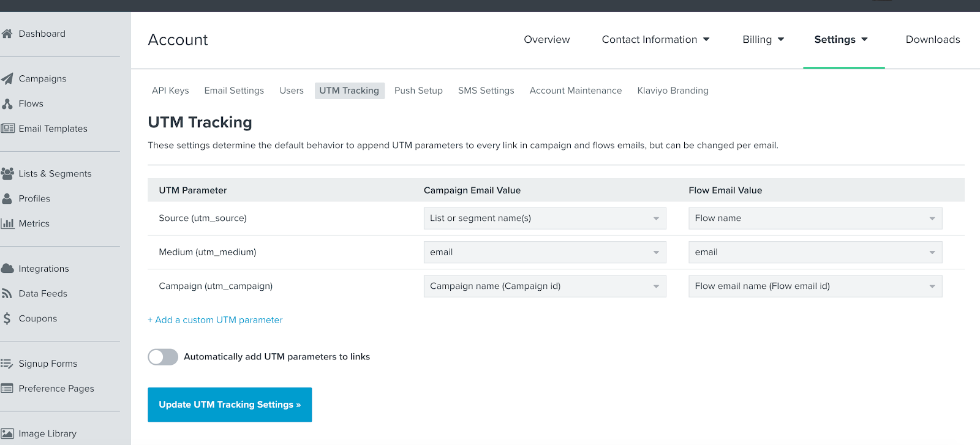This screenshot has width=980, height=445.
Task: Expand the Billing menu
Action: pyautogui.click(x=763, y=40)
